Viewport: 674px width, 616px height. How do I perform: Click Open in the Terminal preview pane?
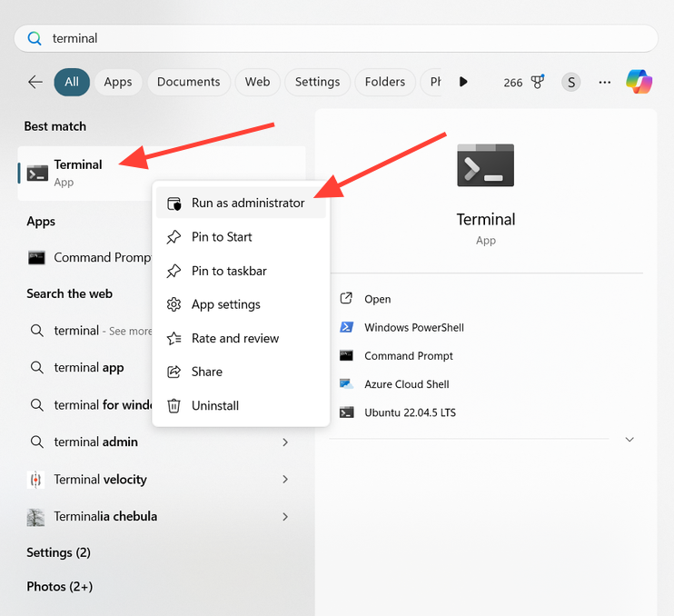(x=377, y=299)
